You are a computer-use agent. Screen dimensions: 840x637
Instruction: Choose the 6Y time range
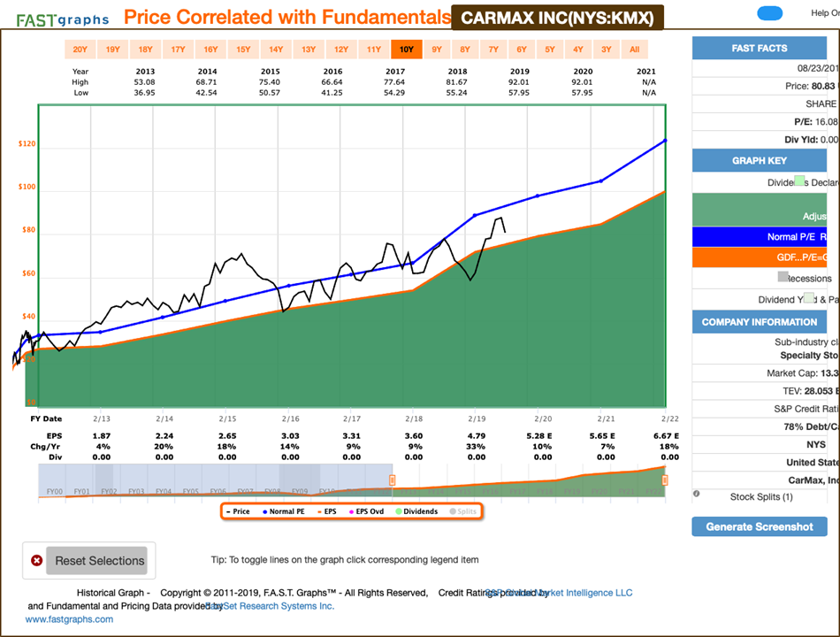(522, 50)
